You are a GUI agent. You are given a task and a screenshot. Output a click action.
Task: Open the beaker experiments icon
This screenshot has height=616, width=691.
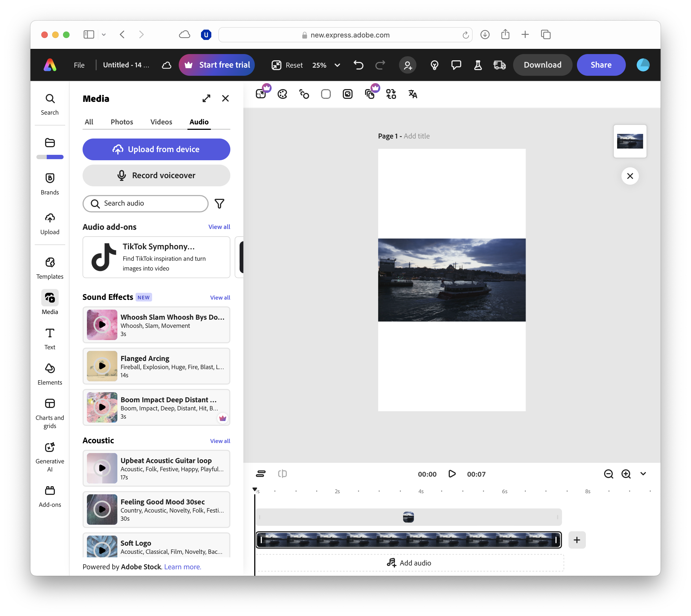(478, 65)
